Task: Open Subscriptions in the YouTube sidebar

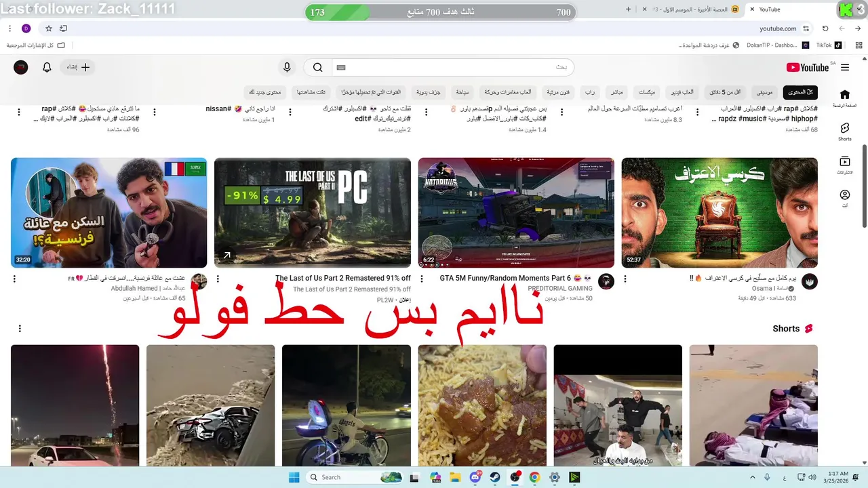Action: 844,165
